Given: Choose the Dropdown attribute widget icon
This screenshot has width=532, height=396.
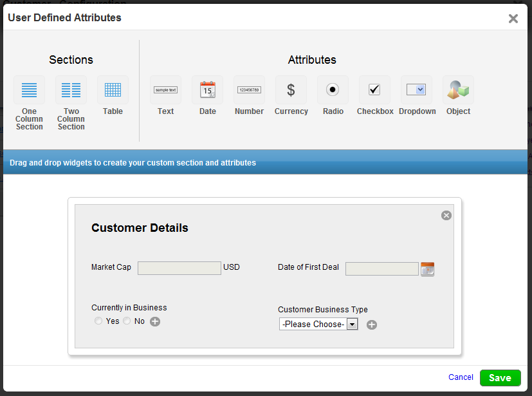Looking at the screenshot, I should [416, 90].
